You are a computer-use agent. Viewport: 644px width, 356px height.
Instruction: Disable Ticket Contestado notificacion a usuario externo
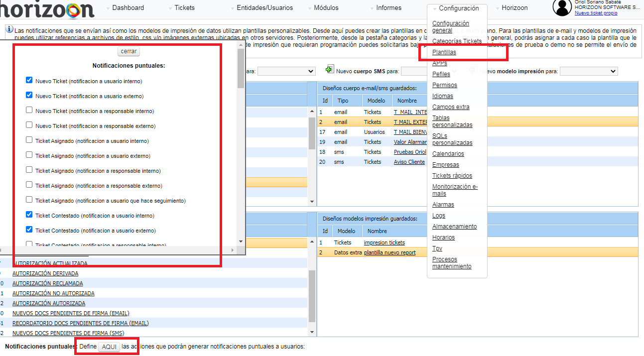[x=29, y=230]
